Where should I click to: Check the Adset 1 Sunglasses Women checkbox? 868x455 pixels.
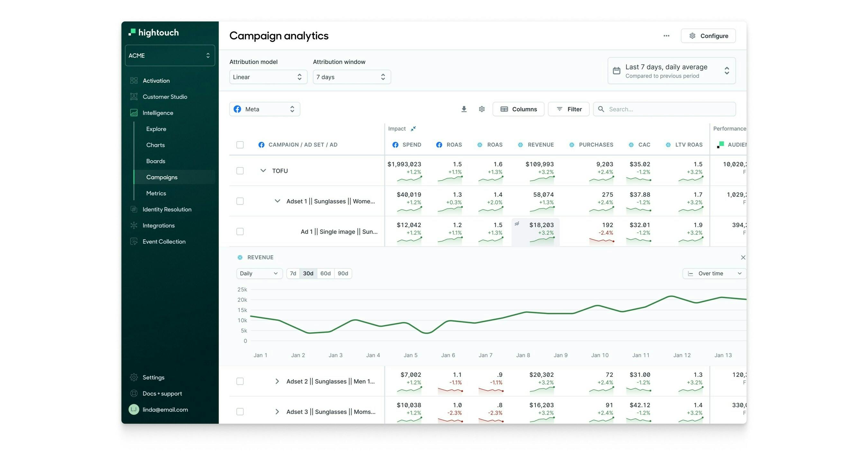coord(240,201)
